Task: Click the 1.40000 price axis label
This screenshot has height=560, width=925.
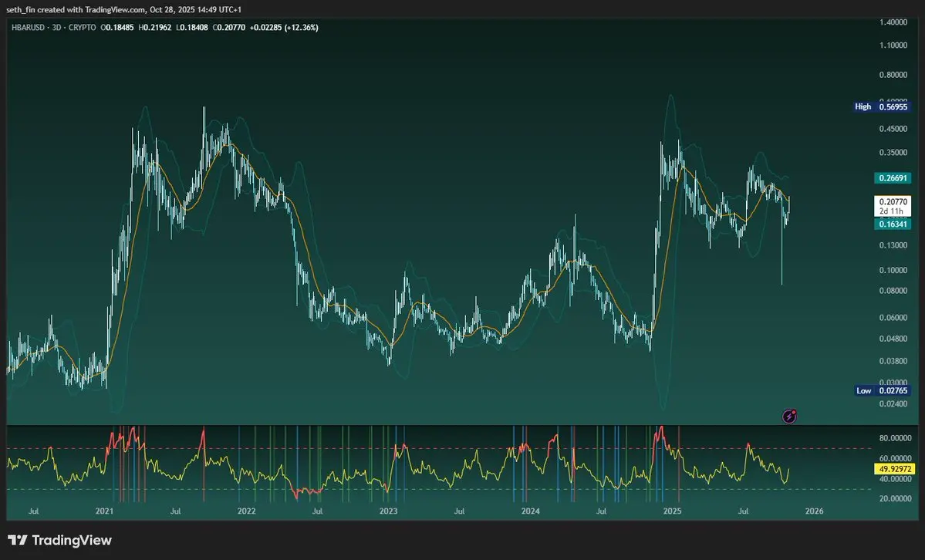Action: click(893, 22)
